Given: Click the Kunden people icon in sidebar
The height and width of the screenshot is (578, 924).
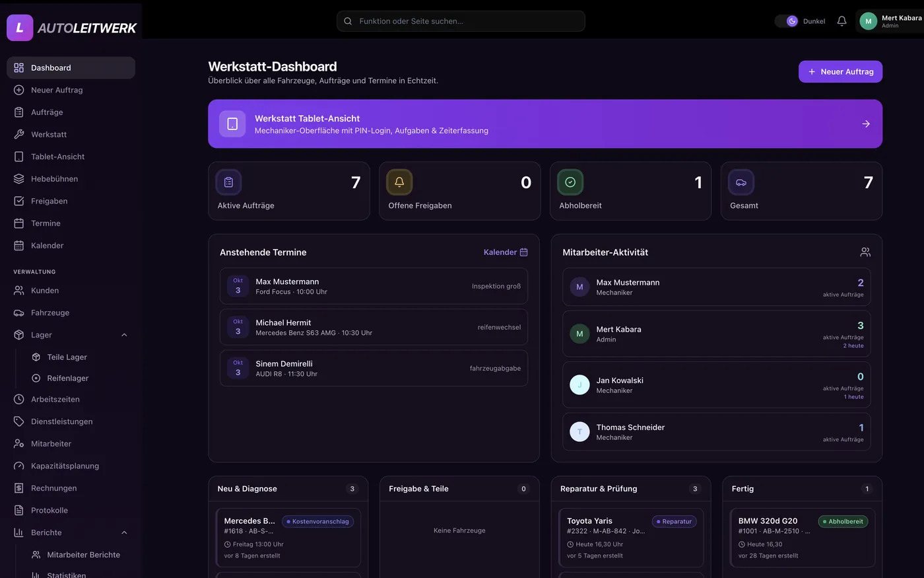Looking at the screenshot, I should point(18,291).
